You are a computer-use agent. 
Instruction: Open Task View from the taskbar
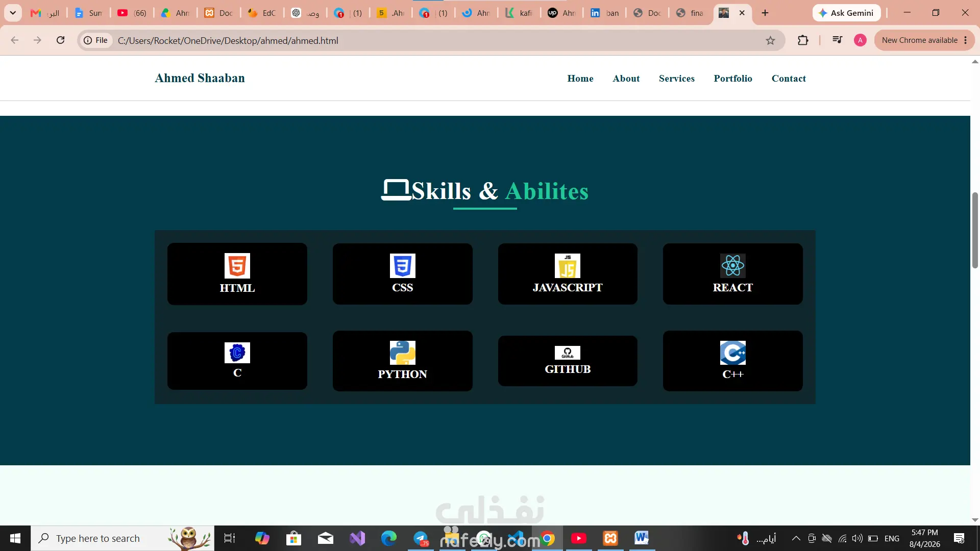(x=230, y=538)
